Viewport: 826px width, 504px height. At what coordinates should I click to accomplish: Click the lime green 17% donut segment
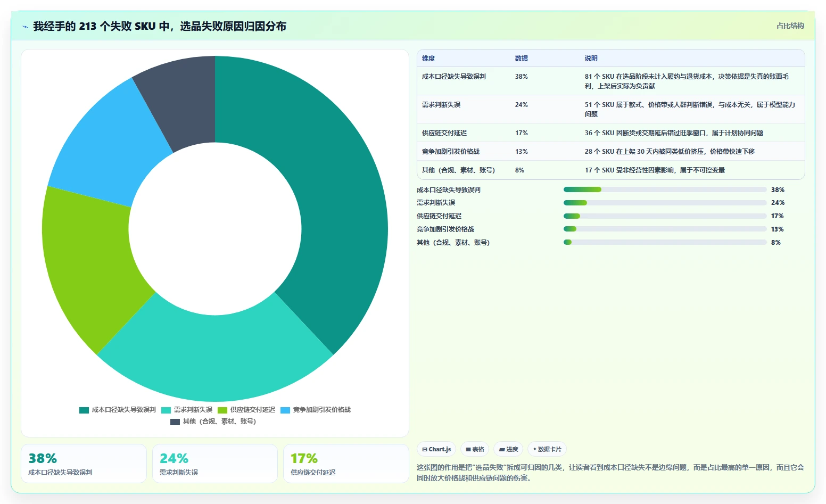click(x=90, y=266)
